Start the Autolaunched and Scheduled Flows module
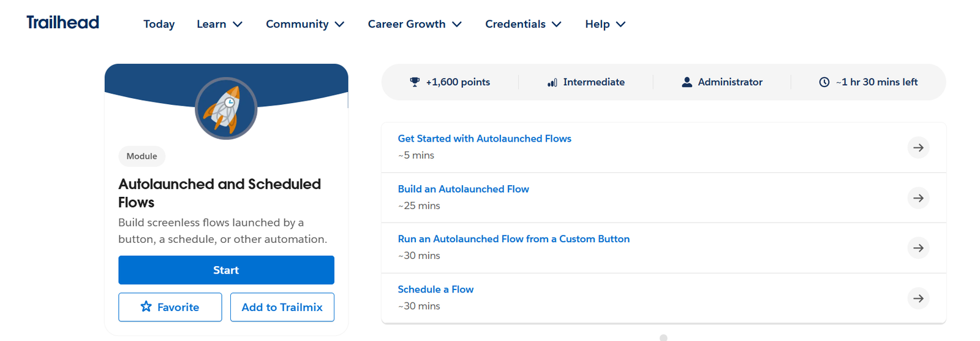The height and width of the screenshot is (341, 980). (x=226, y=270)
